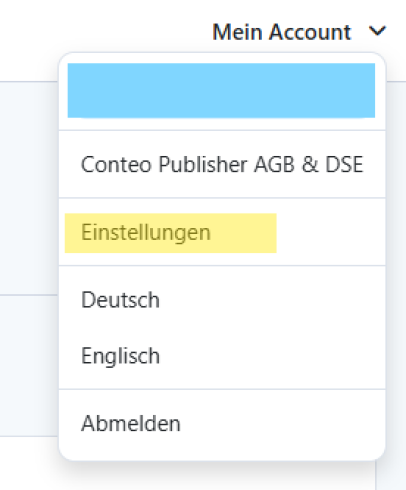Toggle the account menu closed via header
The height and width of the screenshot is (490, 406).
coord(299,32)
